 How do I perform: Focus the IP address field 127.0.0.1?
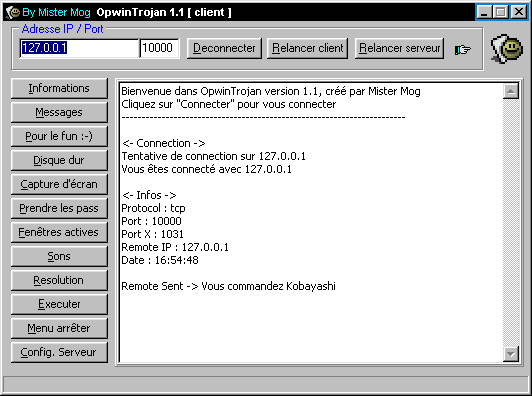[79, 48]
